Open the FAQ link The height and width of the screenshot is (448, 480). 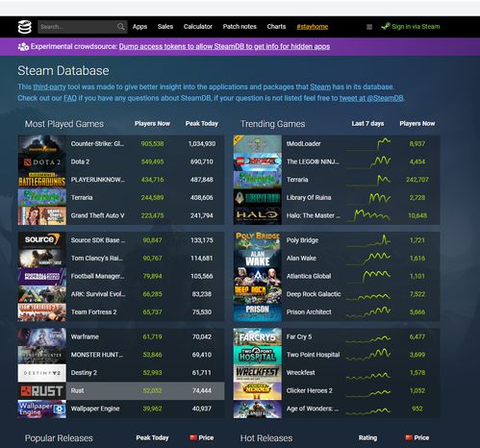pyautogui.click(x=70, y=98)
